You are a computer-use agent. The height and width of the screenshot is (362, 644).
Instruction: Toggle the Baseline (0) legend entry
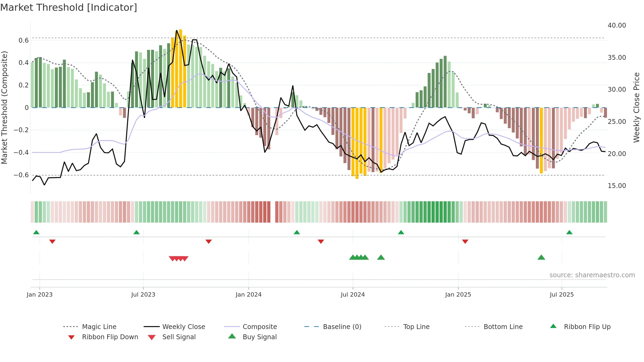(333, 327)
